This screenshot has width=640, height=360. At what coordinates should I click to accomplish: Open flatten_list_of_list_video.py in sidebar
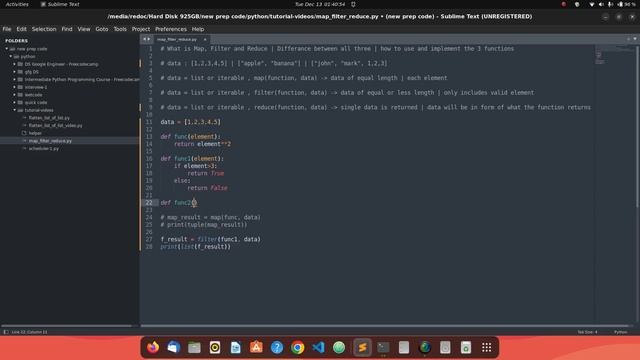pyautogui.click(x=56, y=125)
